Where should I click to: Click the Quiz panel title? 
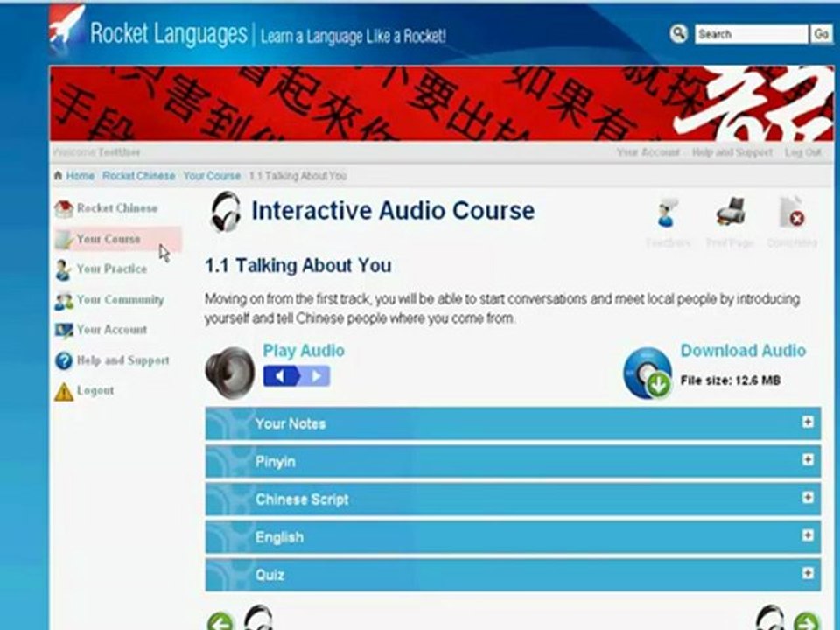(269, 575)
